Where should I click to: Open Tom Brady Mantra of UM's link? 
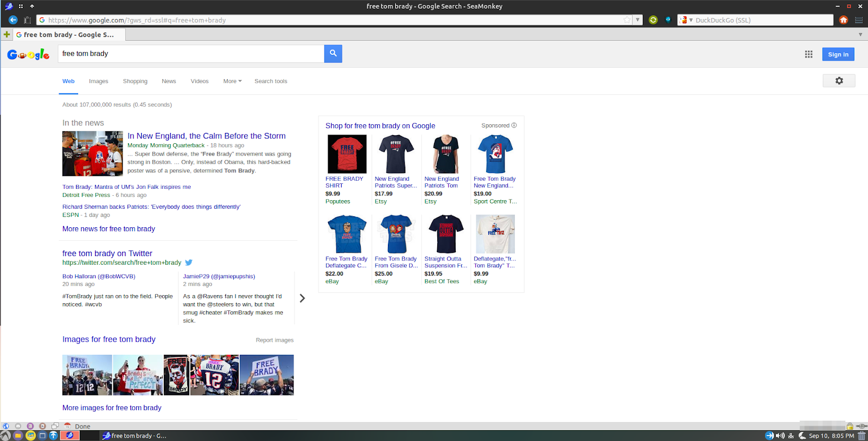point(126,187)
